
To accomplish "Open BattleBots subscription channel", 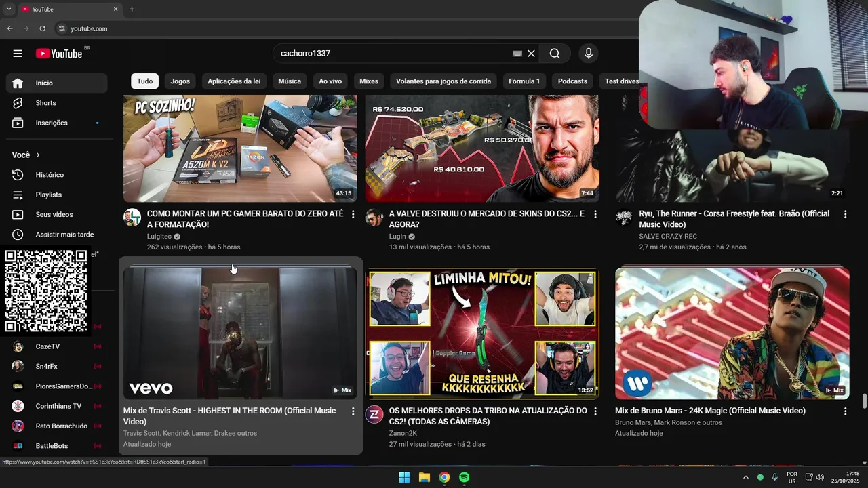I will pyautogui.click(x=57, y=446).
